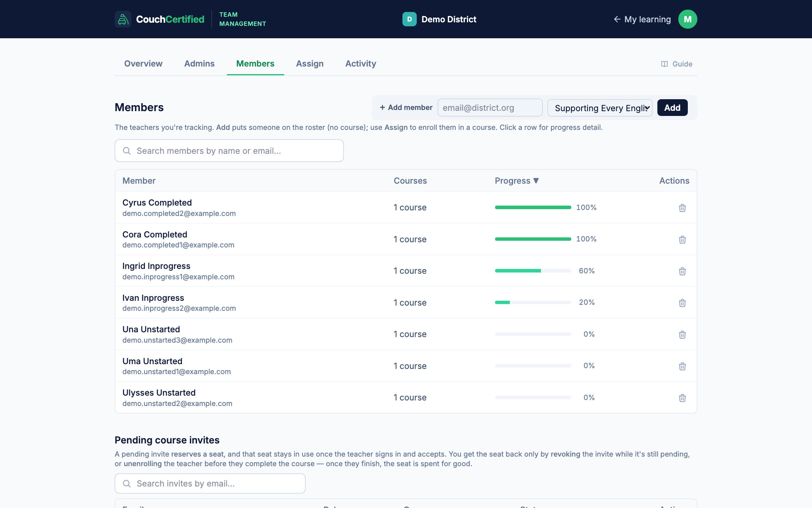Click trash icon for Una Unstarted
The image size is (812, 508).
(682, 334)
